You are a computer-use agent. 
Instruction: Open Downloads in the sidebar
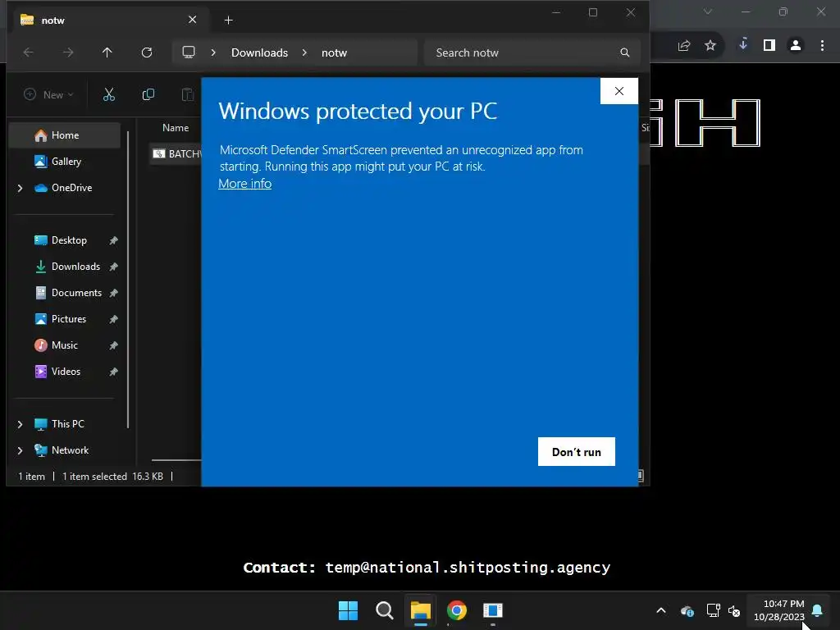(x=75, y=267)
